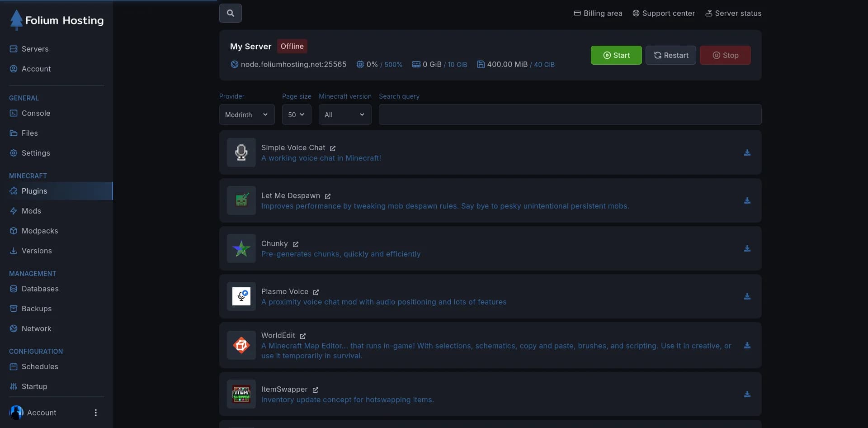Open the Console page

pos(57,113)
